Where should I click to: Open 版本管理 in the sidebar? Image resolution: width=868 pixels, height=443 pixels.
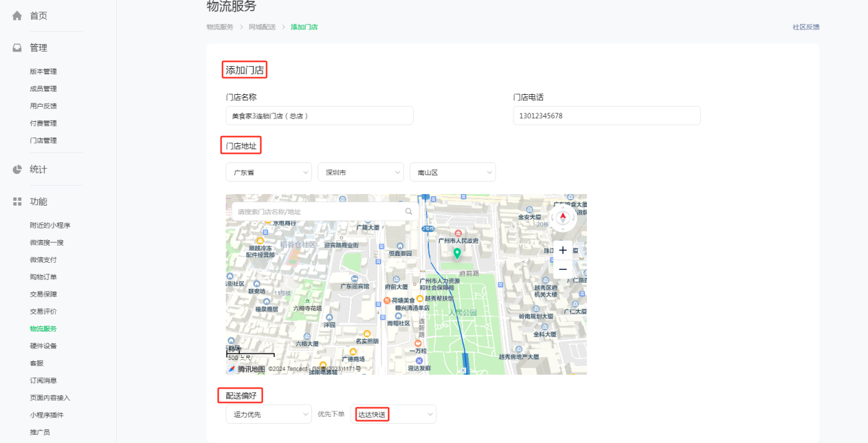[x=43, y=72]
